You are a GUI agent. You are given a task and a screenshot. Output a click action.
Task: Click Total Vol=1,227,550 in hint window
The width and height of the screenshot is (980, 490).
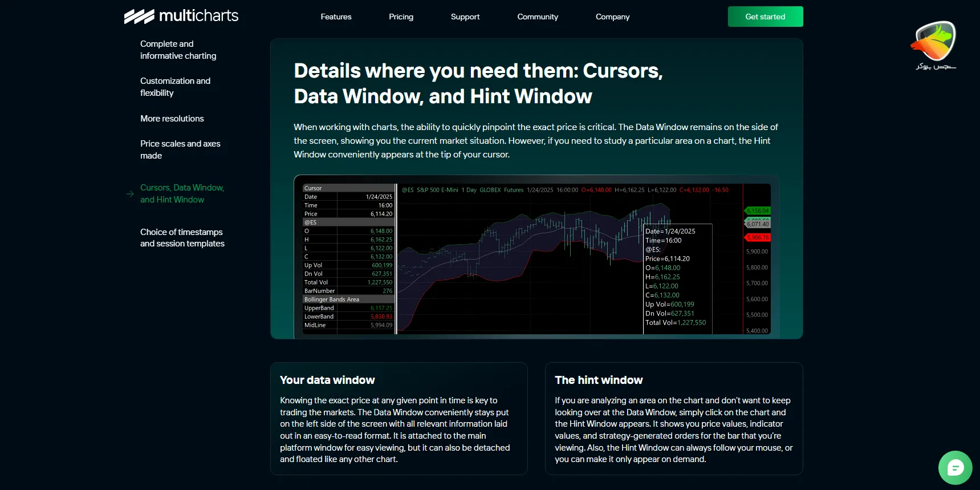(x=676, y=322)
